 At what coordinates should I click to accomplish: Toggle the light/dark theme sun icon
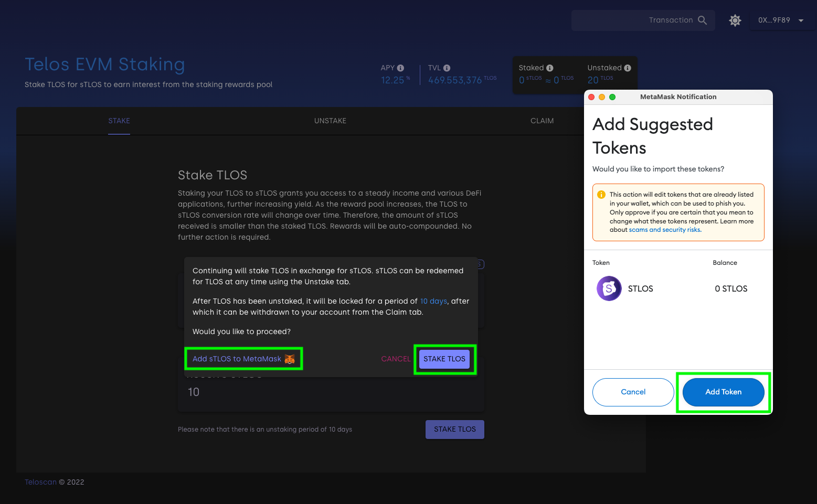click(x=735, y=20)
